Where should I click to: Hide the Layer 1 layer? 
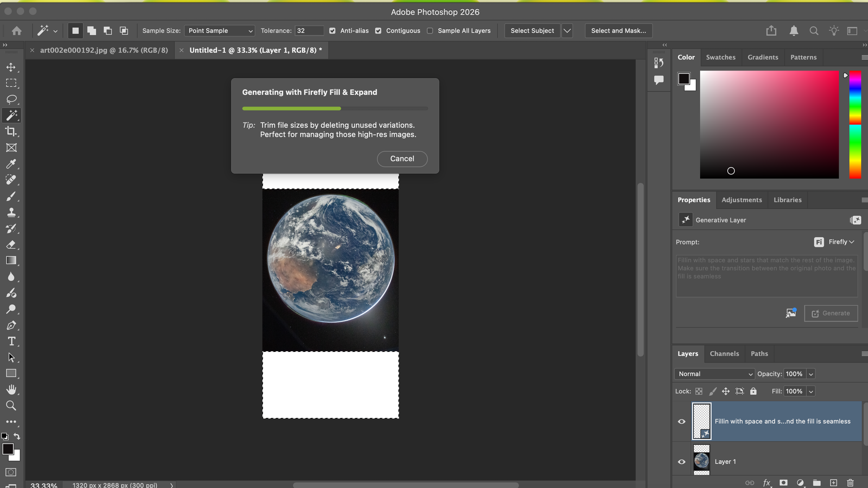pos(682,462)
